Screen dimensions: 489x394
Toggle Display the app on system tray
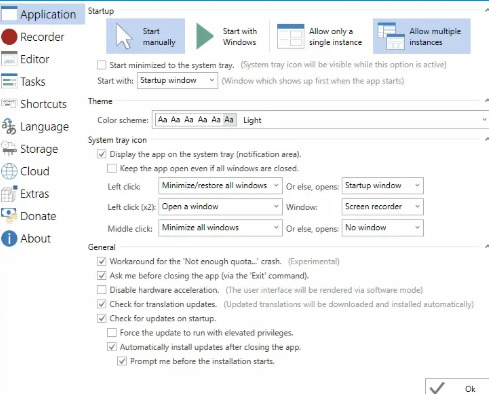[x=102, y=154]
